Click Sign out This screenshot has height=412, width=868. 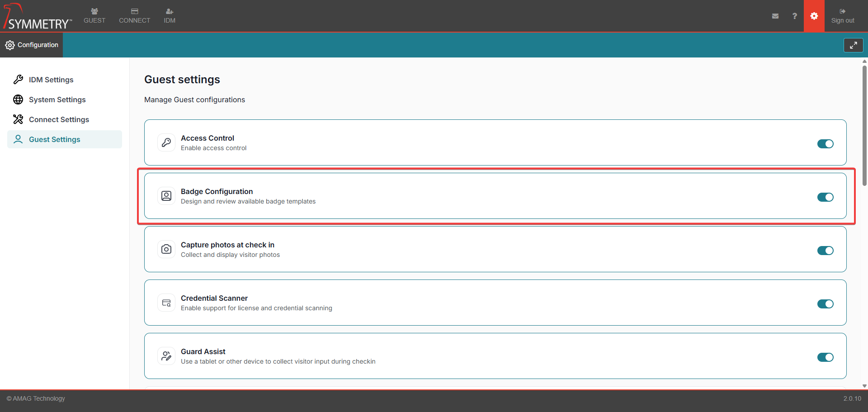pos(843,16)
